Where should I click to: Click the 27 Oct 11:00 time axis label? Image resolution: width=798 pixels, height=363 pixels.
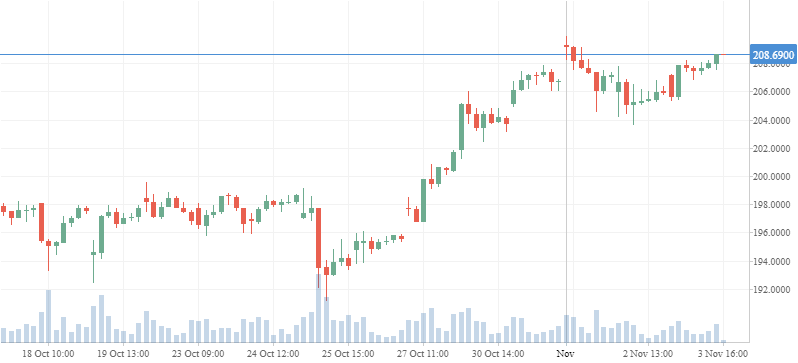[x=423, y=353]
